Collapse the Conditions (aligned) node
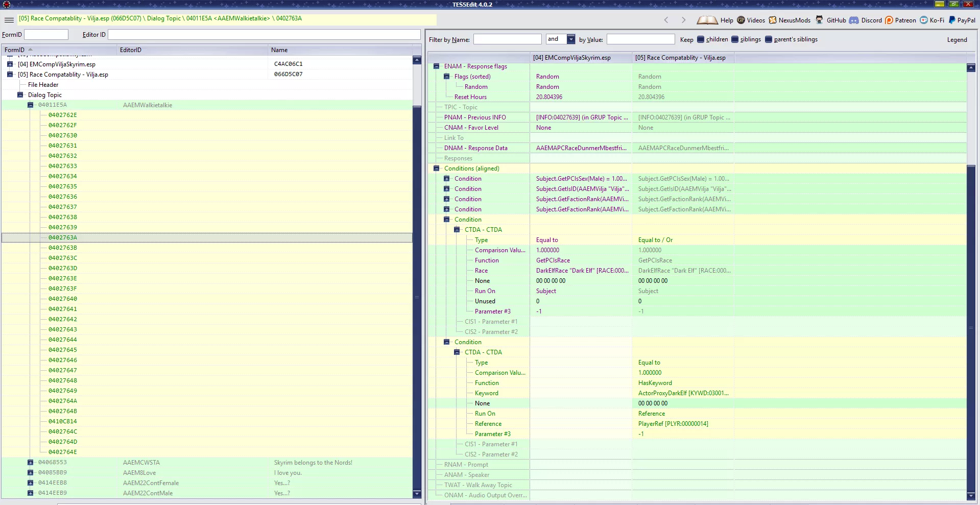 point(437,169)
